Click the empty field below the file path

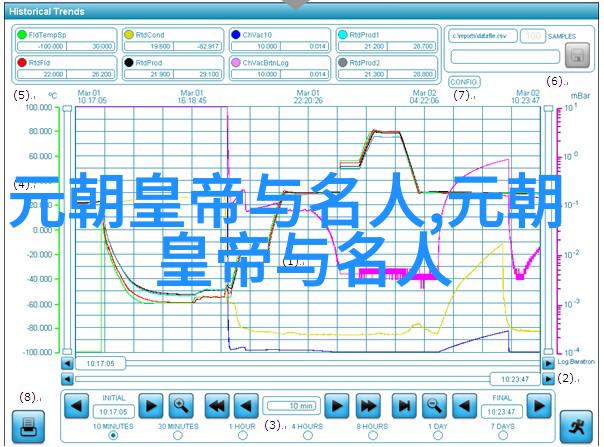pos(505,57)
